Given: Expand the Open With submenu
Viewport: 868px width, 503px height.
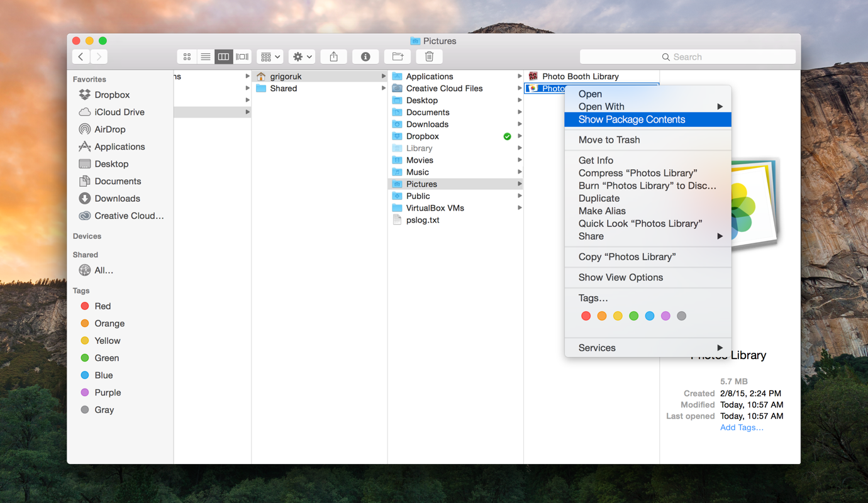Looking at the screenshot, I should click(x=648, y=107).
